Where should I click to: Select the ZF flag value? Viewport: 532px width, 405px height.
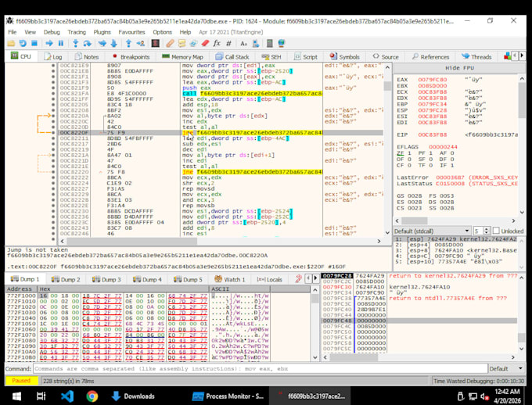409,153
